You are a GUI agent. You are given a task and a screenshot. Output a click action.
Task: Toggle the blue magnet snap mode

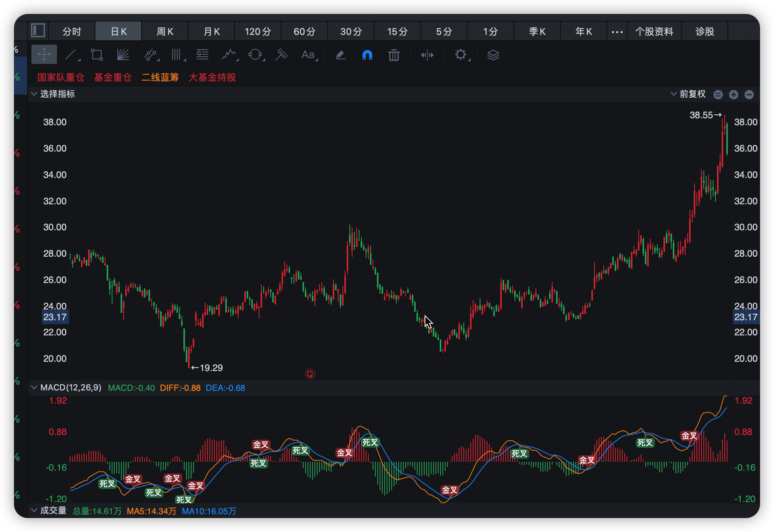point(367,55)
